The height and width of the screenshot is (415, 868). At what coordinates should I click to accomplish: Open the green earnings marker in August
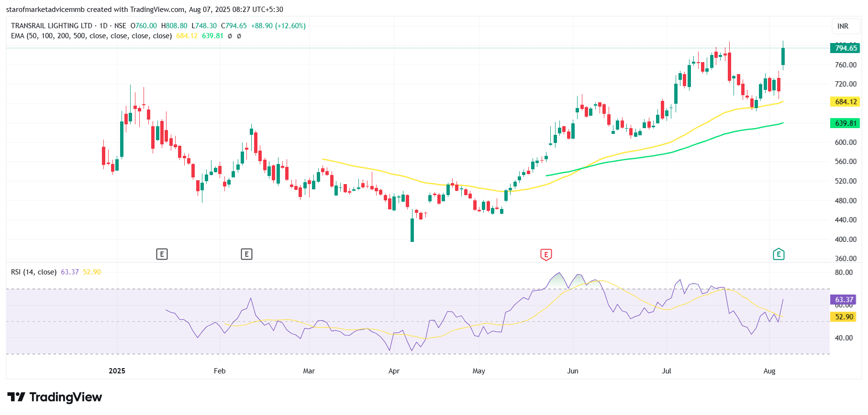[x=779, y=254]
